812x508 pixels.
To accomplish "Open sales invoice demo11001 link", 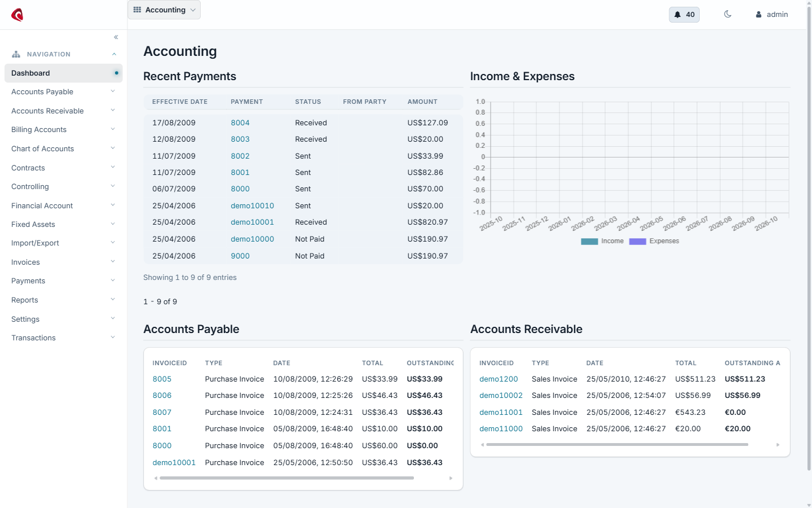I will click(x=501, y=412).
